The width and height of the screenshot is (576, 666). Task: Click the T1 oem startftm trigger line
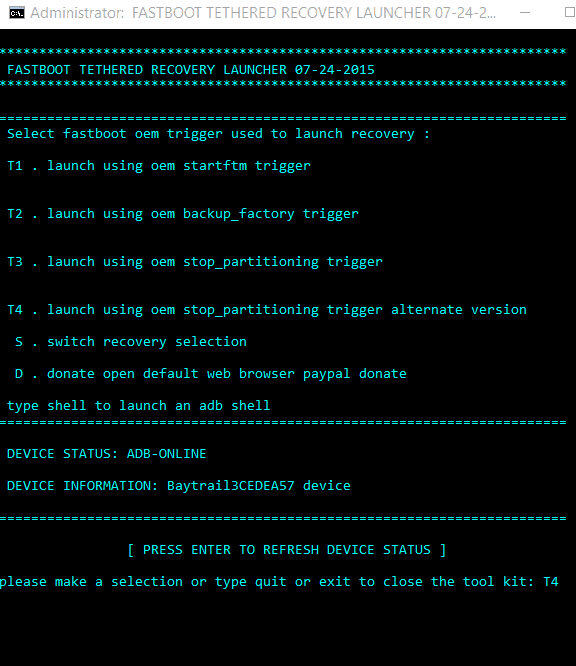tap(159, 166)
